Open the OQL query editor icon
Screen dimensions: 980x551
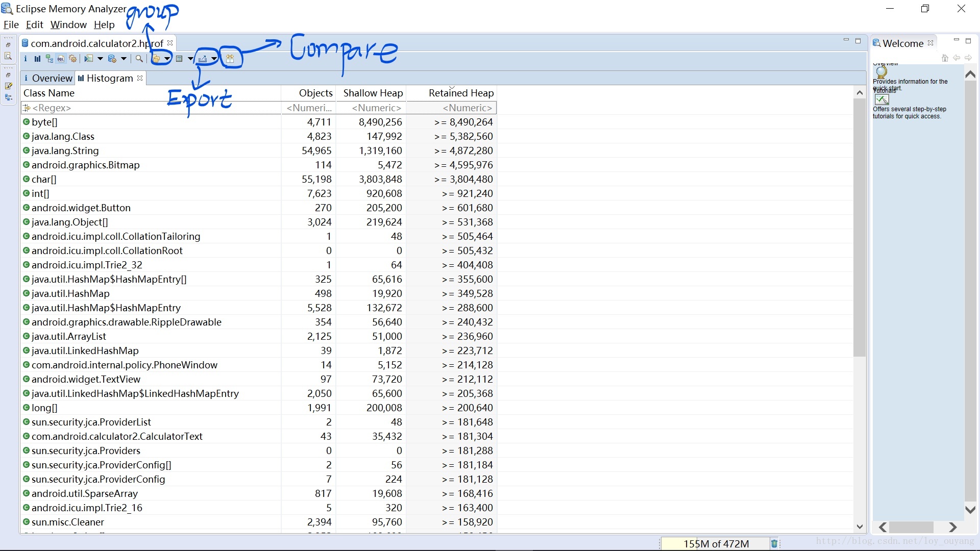coord(61,59)
